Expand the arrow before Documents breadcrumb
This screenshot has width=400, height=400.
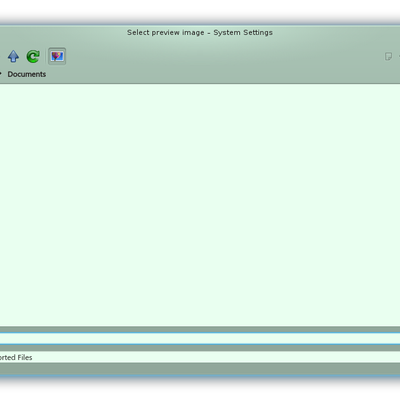tap(1, 74)
